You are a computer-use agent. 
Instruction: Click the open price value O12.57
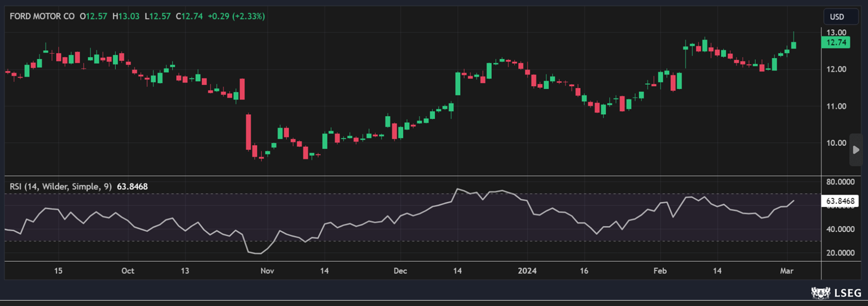click(93, 16)
